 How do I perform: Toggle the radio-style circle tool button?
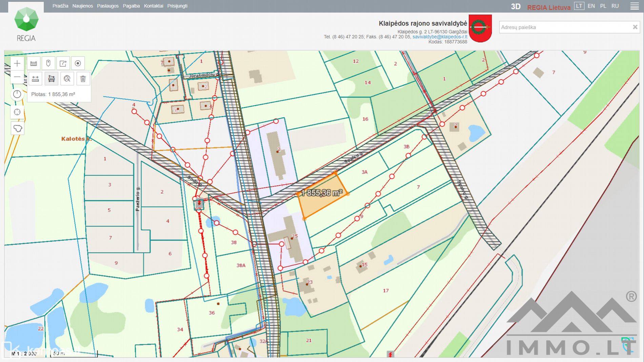coord(78,63)
